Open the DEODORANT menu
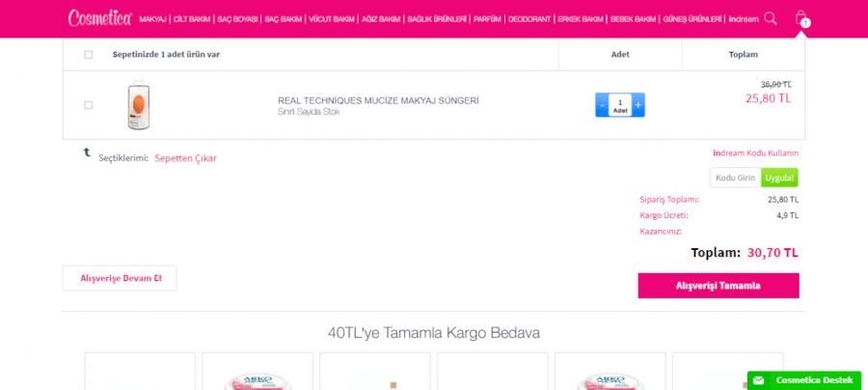The image size is (868, 390). (529, 19)
